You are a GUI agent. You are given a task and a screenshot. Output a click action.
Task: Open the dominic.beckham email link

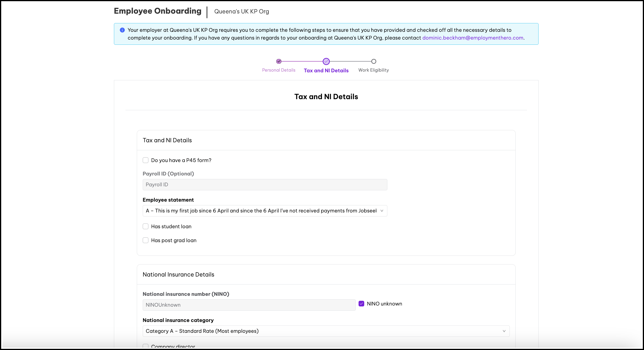[x=473, y=38]
